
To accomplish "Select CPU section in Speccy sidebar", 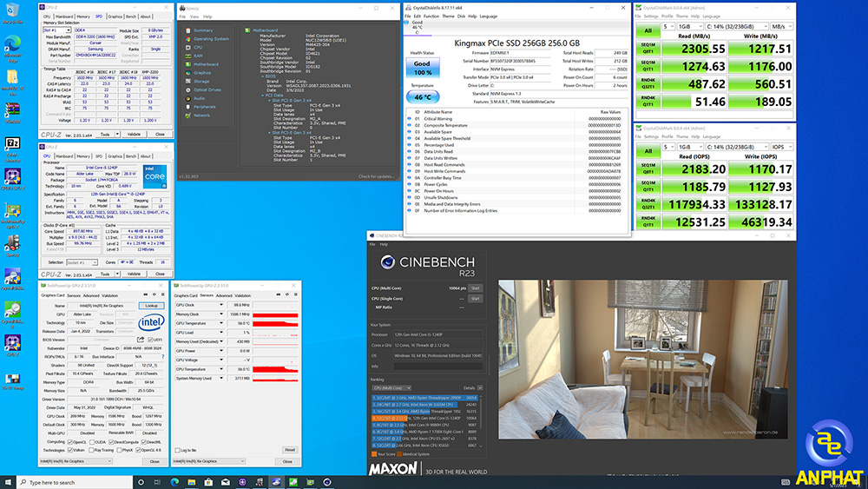I will pos(198,48).
